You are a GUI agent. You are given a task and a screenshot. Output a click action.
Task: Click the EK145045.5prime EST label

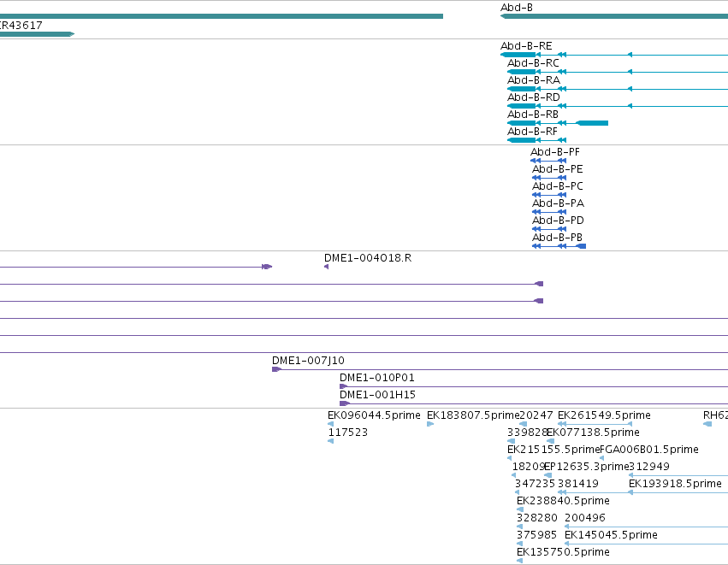(x=611, y=535)
